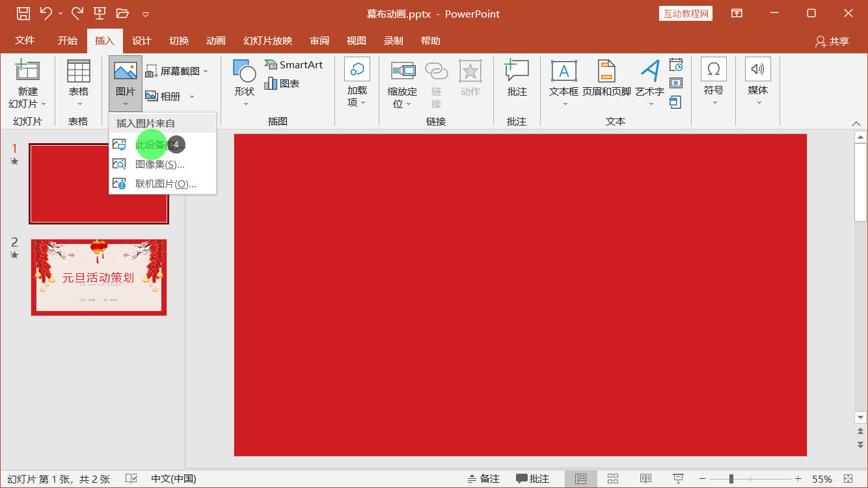Fit slide to current window icon
Image resolution: width=868 pixels, height=488 pixels.
[848, 479]
